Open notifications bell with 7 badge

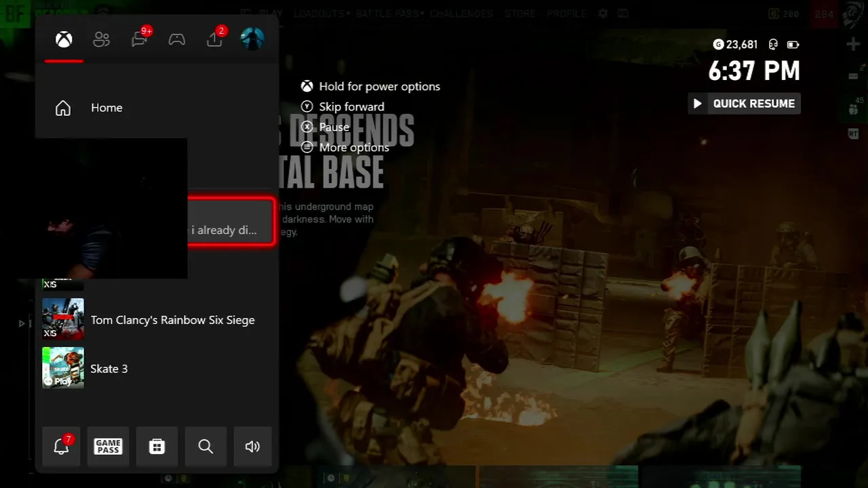61,446
